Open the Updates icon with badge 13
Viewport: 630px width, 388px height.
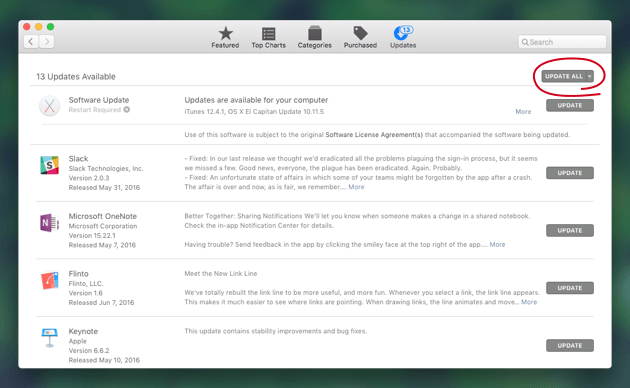click(403, 33)
